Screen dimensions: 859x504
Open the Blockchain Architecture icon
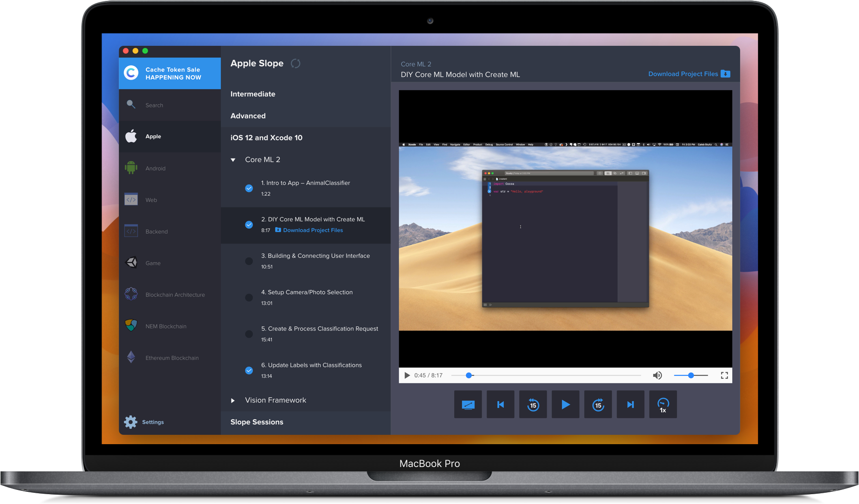point(131,294)
